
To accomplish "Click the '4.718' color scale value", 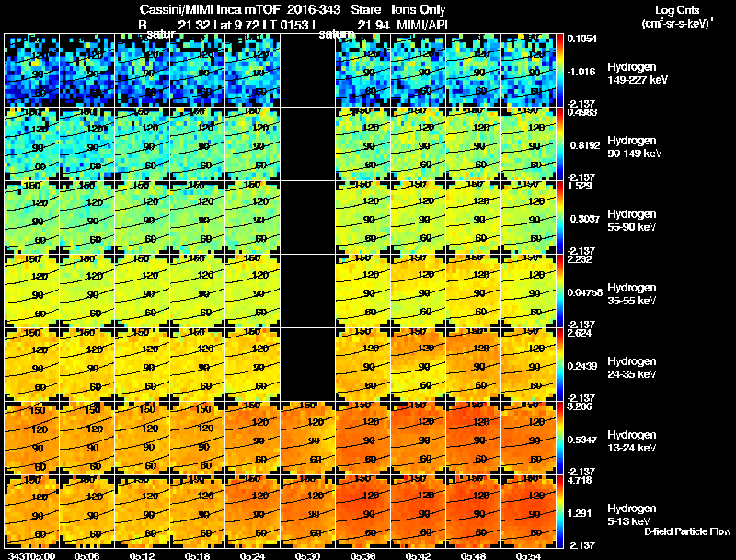I will point(580,480).
